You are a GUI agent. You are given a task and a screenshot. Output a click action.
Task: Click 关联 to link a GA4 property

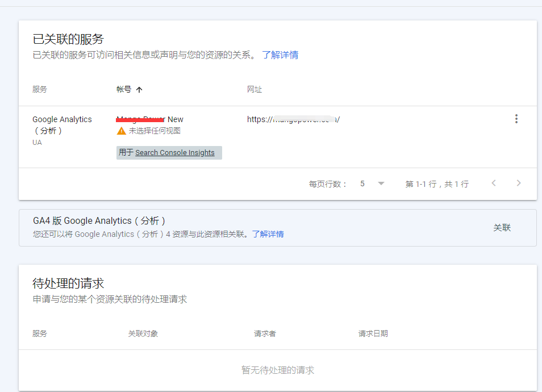click(x=502, y=226)
